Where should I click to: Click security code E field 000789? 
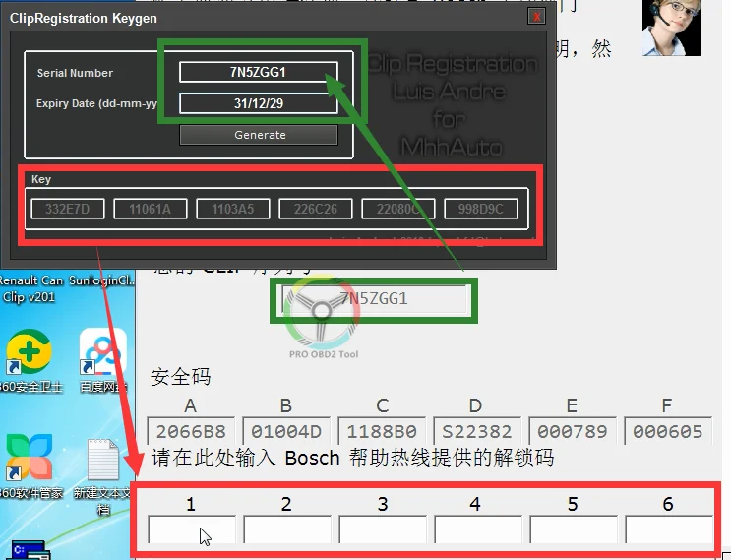pos(573,431)
